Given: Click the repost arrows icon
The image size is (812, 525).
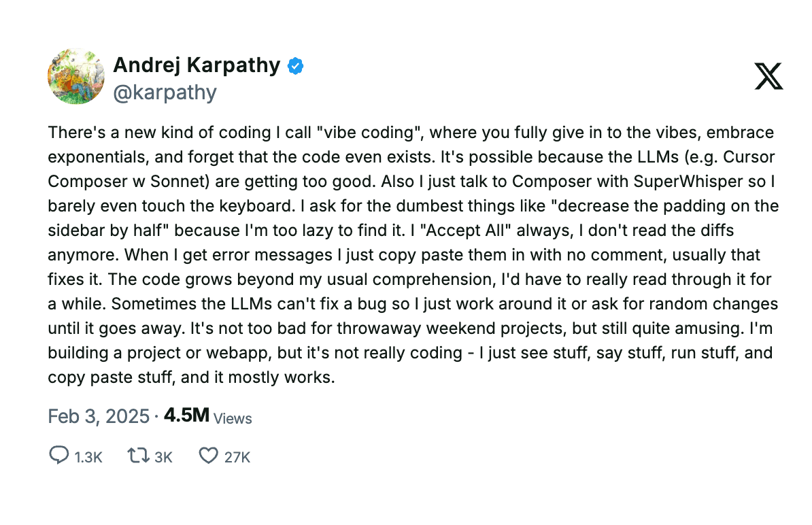Looking at the screenshot, I should click(x=137, y=455).
